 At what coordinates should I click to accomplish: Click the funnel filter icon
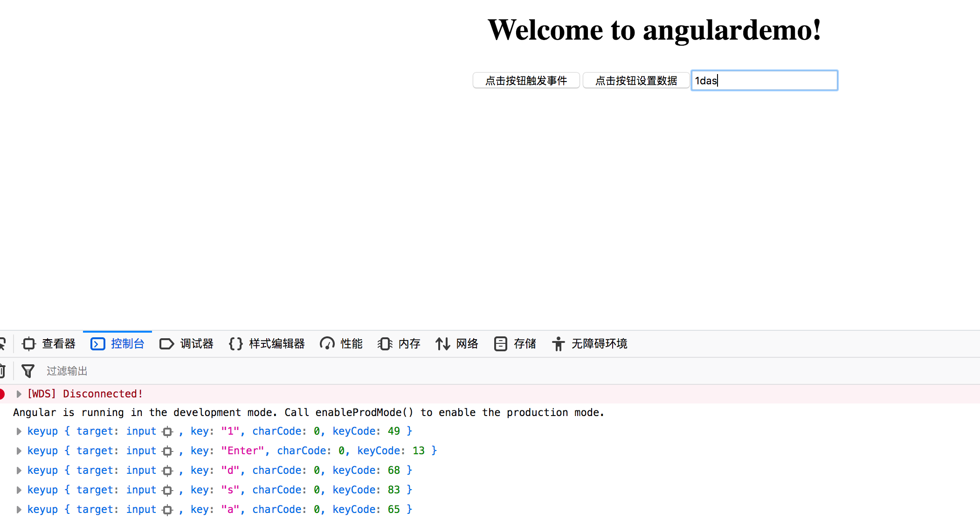click(x=28, y=371)
